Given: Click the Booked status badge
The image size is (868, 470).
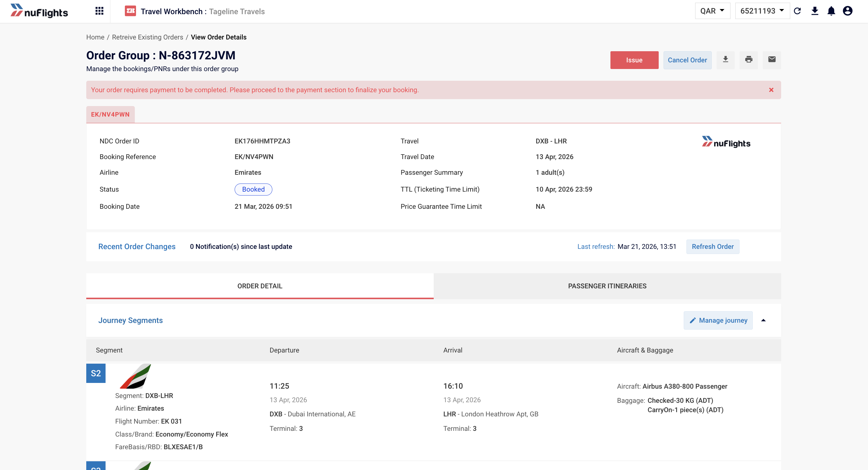Looking at the screenshot, I should pos(253,190).
